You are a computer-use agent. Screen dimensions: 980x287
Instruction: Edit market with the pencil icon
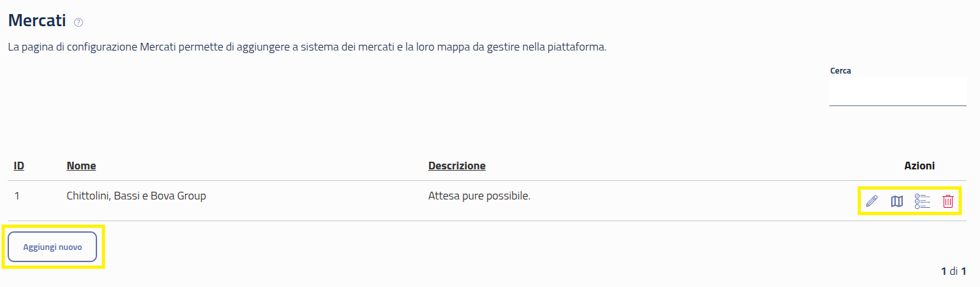(871, 202)
